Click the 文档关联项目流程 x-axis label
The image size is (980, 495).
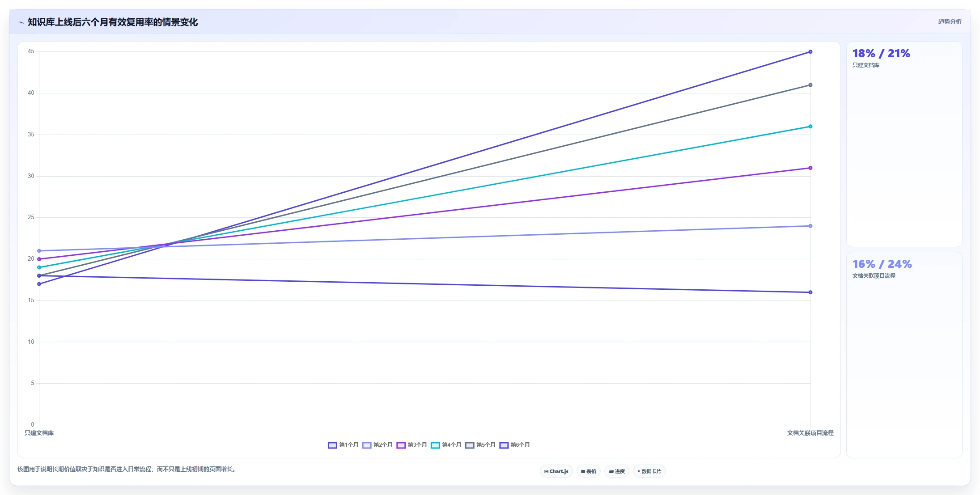pos(810,433)
